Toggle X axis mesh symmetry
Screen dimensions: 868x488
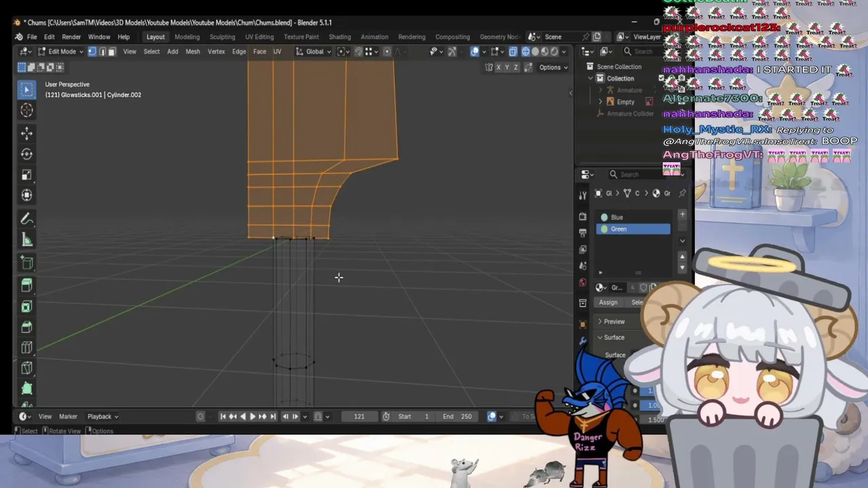(x=498, y=67)
